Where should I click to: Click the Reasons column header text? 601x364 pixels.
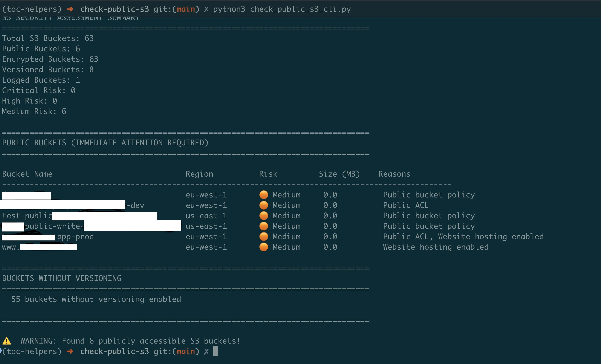[394, 174]
